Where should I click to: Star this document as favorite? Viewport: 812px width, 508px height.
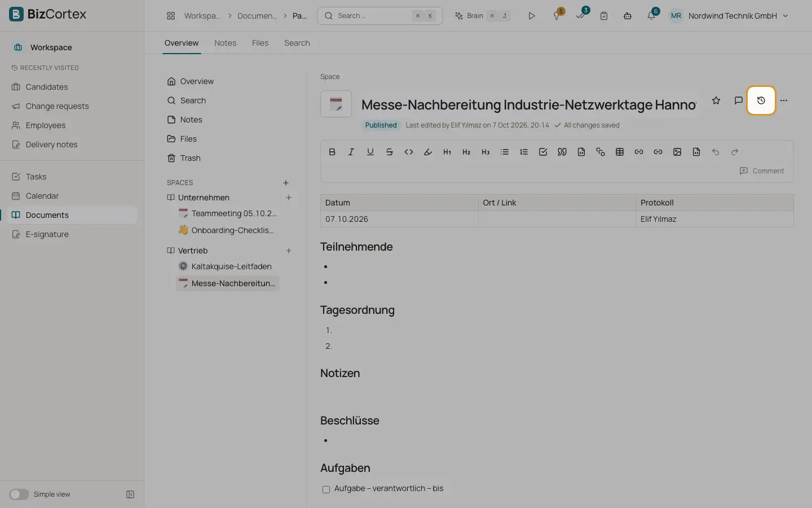coord(716,100)
